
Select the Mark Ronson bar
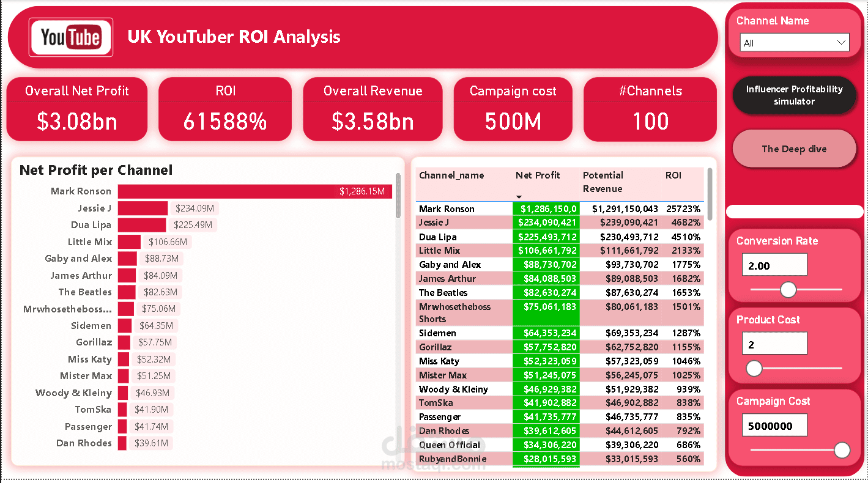click(255, 191)
